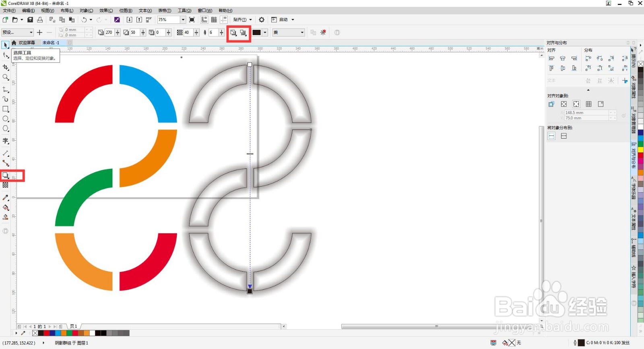Viewport: 644px width, 349px height.
Task: Select the Drop Shadow tool
Action: (6, 175)
